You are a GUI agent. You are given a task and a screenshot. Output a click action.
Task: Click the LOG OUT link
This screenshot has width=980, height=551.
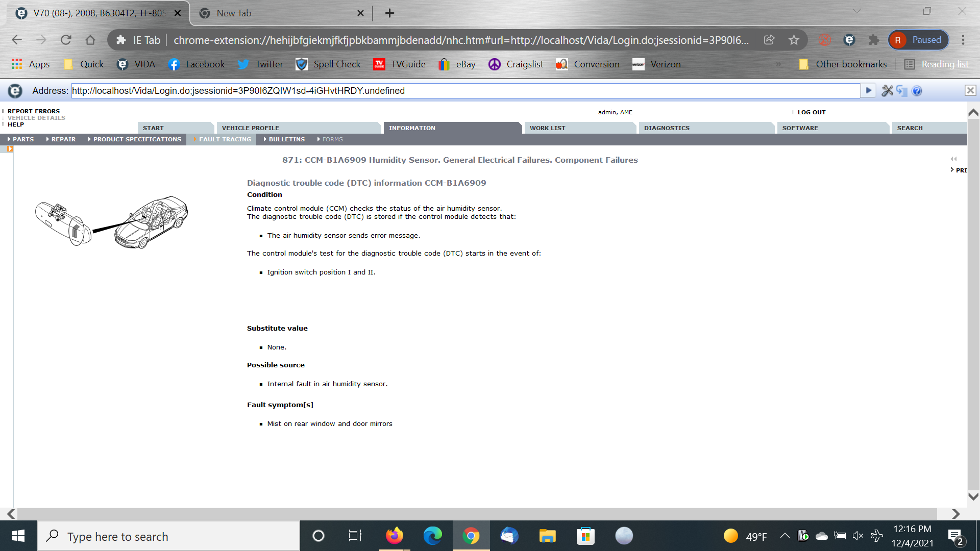point(811,112)
